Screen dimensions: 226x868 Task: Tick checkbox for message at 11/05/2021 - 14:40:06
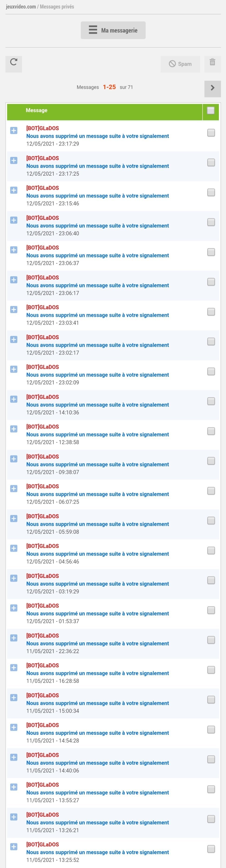(x=211, y=759)
